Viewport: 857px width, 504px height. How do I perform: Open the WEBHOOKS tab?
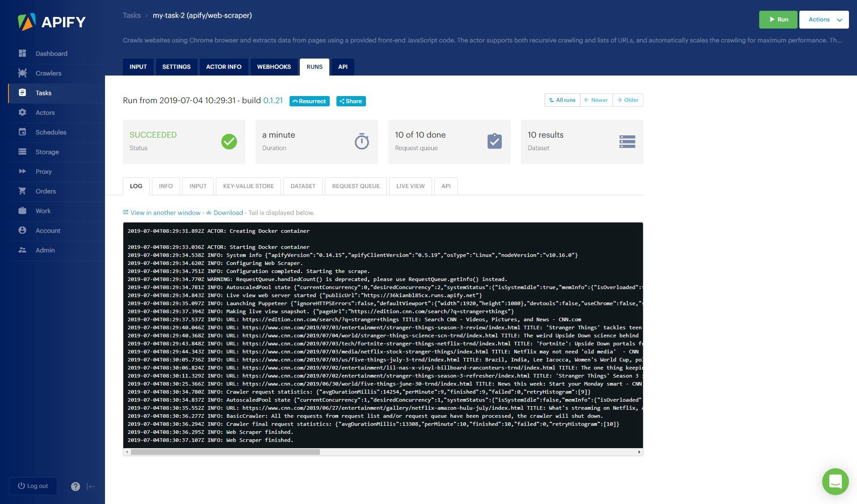[274, 67]
